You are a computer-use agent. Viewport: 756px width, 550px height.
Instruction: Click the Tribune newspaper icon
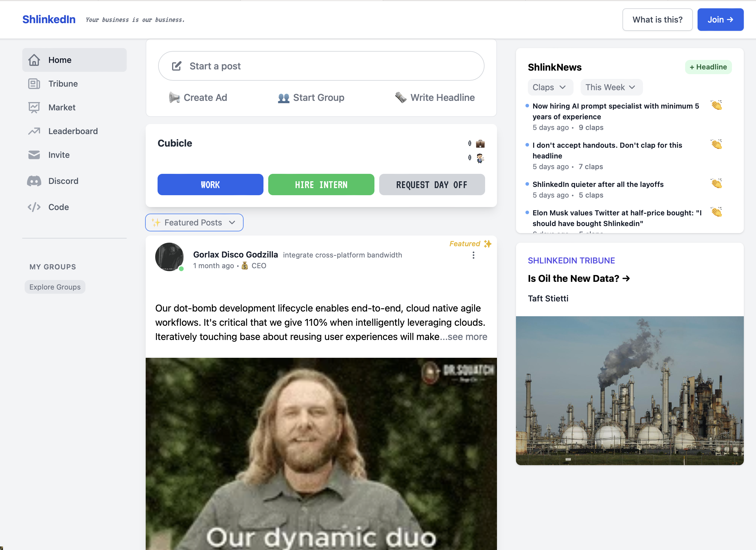point(34,84)
